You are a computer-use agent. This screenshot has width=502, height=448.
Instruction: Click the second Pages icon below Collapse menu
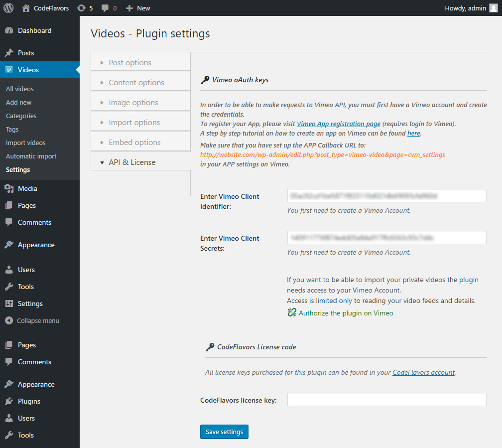(9, 345)
